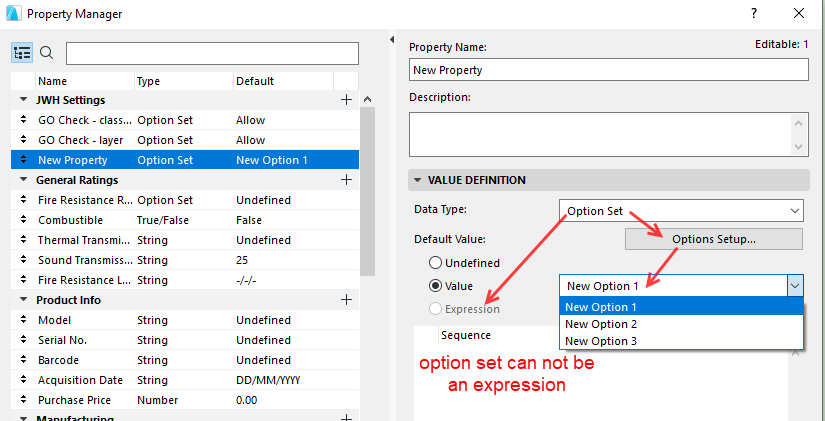This screenshot has width=825, height=421.
Task: Add property to Product Info group
Action: click(346, 300)
